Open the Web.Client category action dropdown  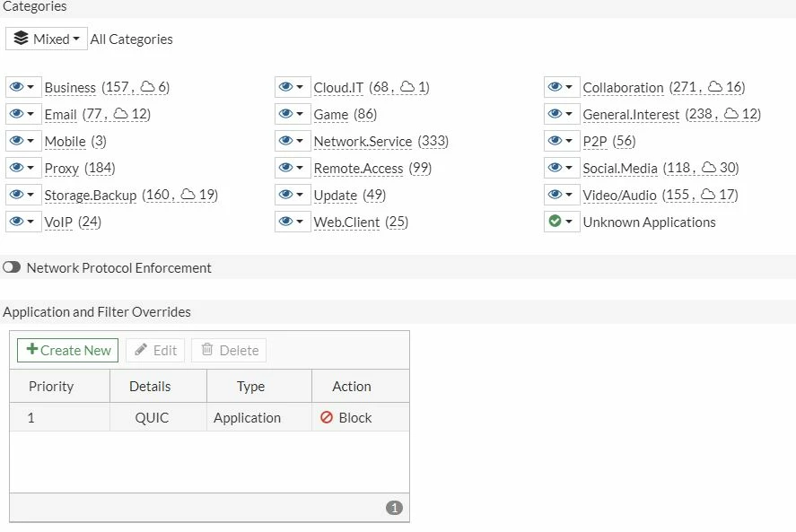293,222
